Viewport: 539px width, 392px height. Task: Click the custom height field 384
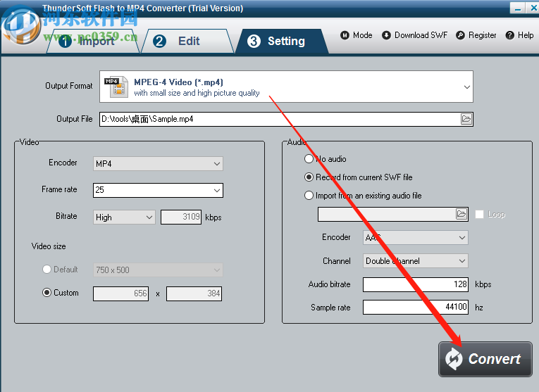pos(194,294)
